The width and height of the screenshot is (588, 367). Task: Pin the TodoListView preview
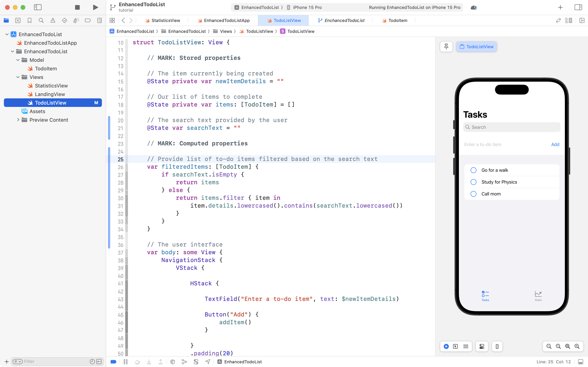[446, 47]
